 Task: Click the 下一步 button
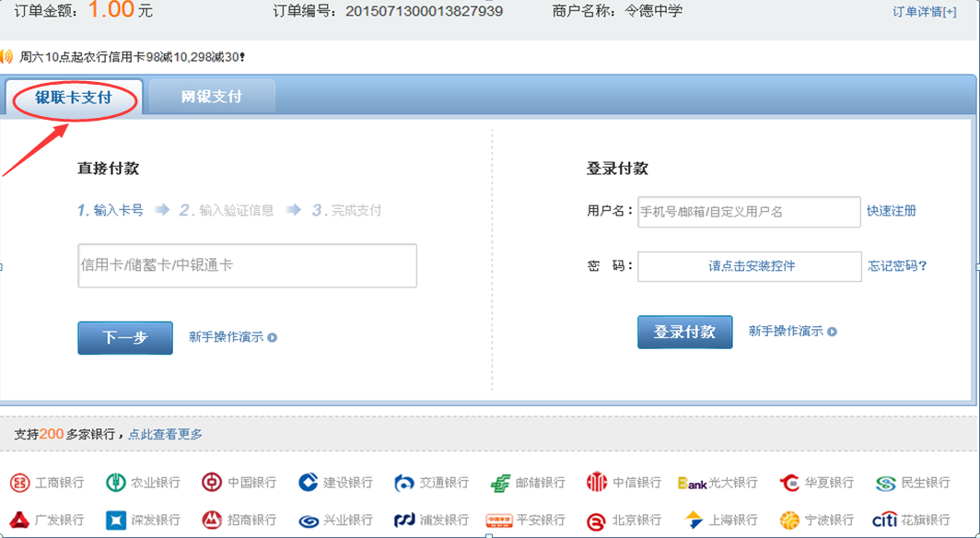tap(125, 338)
